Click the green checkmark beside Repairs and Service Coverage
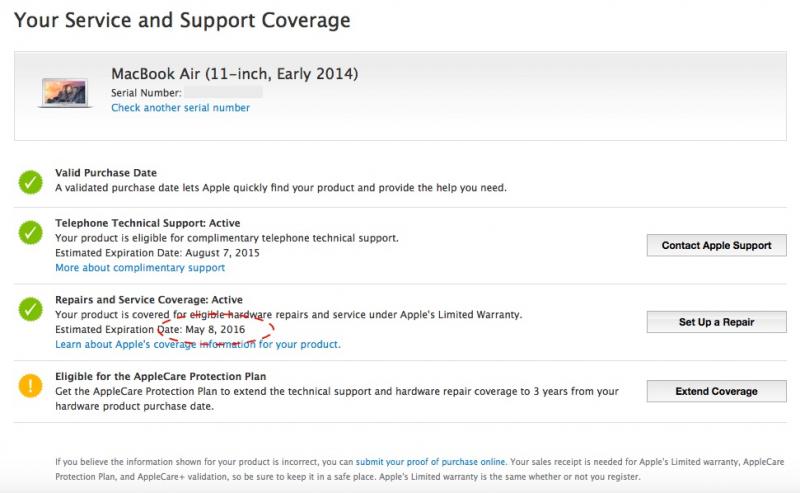This screenshot has width=800, height=493. (x=31, y=309)
